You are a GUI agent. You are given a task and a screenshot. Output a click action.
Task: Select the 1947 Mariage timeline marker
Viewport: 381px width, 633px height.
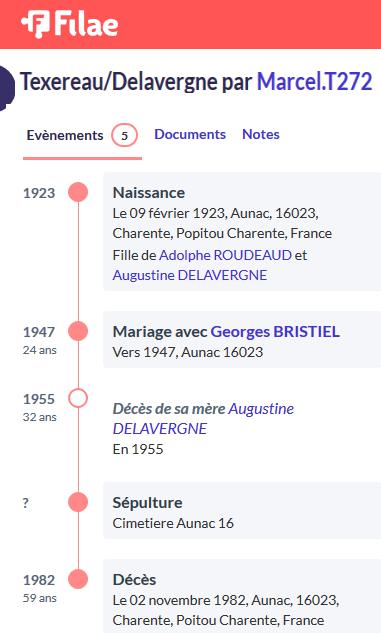tap(78, 331)
